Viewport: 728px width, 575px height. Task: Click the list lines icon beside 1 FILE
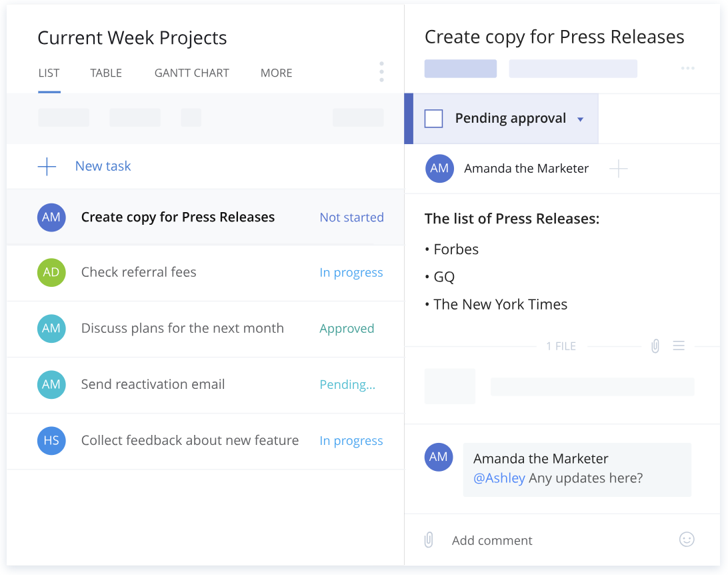click(x=679, y=346)
